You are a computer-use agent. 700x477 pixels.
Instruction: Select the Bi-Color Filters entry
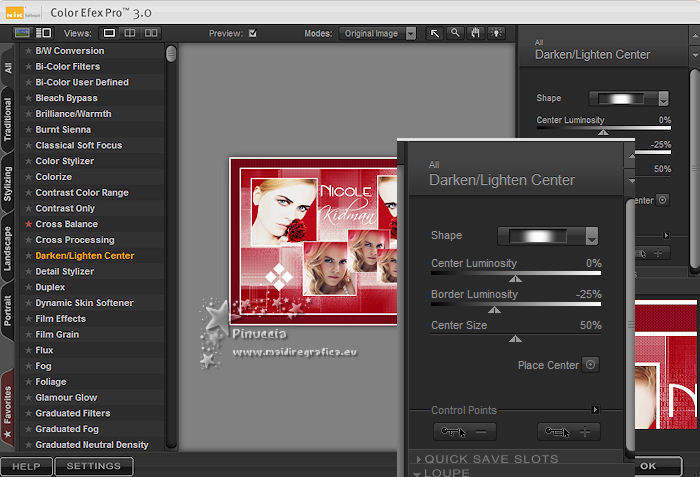68,67
